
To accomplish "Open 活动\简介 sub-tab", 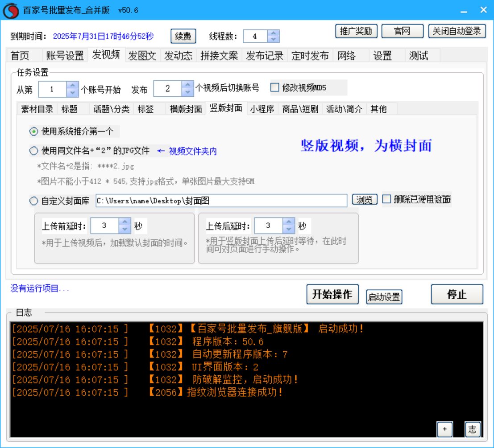I will (x=344, y=109).
